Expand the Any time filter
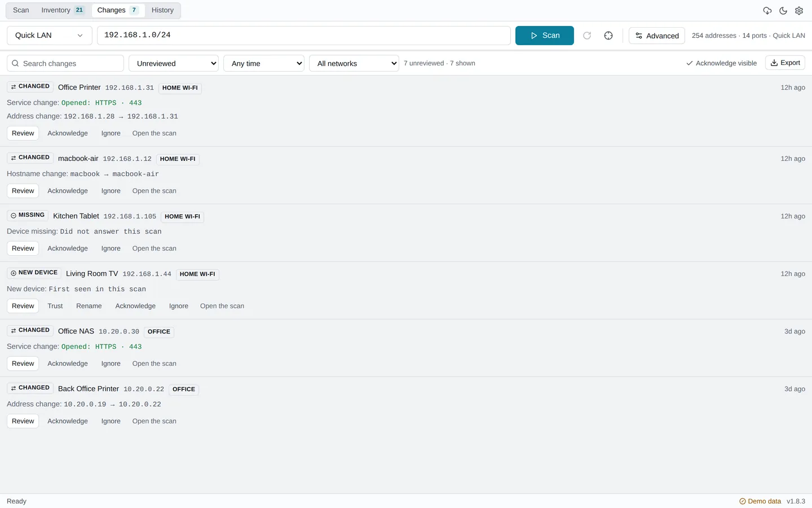Viewport: 812px width, 508px height. tap(264, 63)
